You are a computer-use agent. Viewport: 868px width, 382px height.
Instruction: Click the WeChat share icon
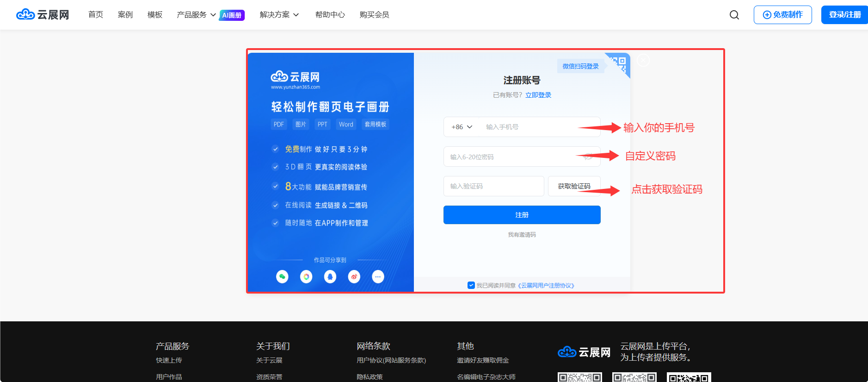point(282,277)
